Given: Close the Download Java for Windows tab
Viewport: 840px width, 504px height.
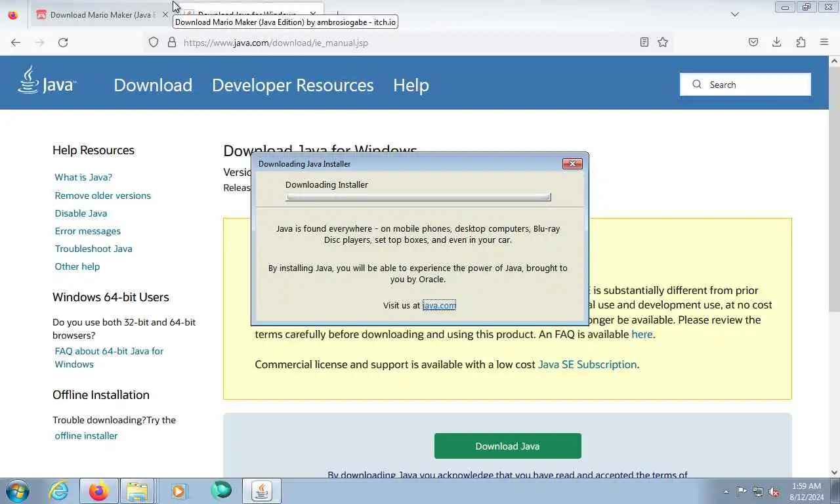Looking at the screenshot, I should [x=313, y=14].
